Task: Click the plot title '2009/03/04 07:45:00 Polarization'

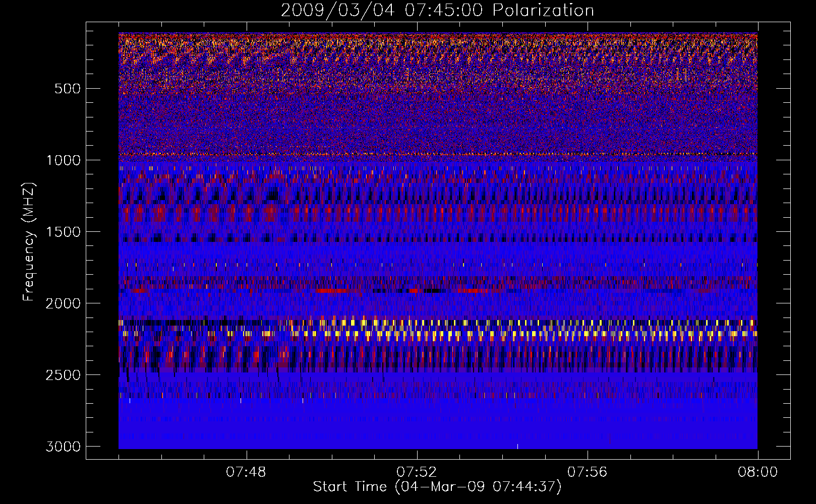Action: pyautogui.click(x=437, y=11)
